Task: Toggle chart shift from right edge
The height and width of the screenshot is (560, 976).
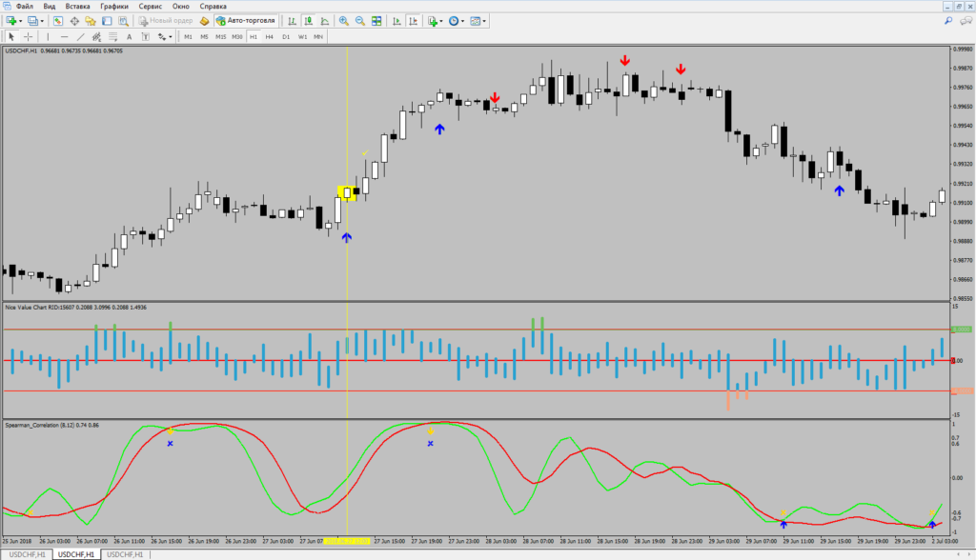Action: (413, 21)
